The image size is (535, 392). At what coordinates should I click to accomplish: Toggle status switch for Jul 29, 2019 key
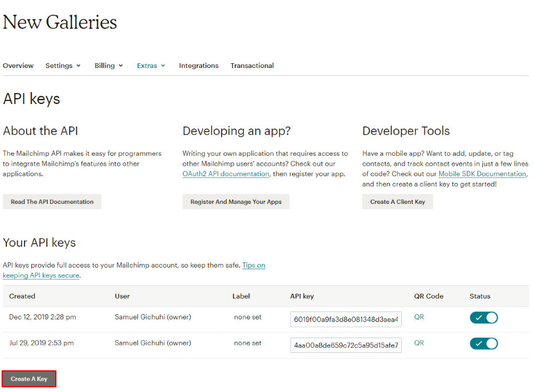click(483, 343)
